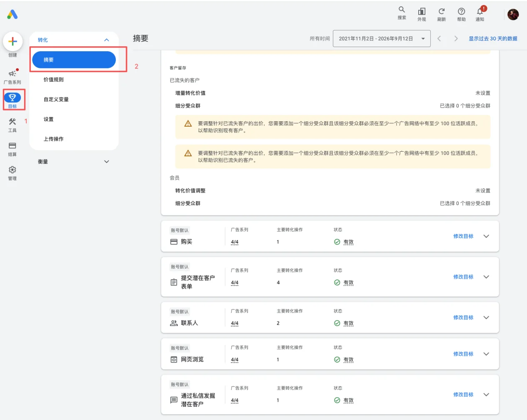Click the first warning triangle icon

click(x=188, y=124)
